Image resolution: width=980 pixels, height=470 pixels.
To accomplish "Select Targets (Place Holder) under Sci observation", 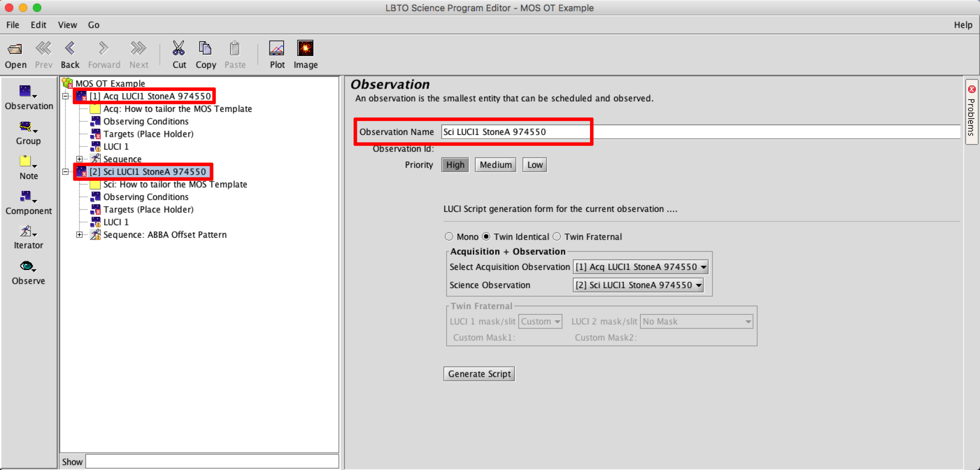I will pos(148,210).
